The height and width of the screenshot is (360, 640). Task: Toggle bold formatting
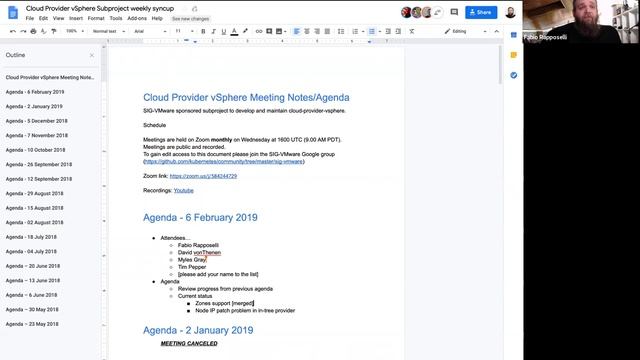tap(203, 31)
